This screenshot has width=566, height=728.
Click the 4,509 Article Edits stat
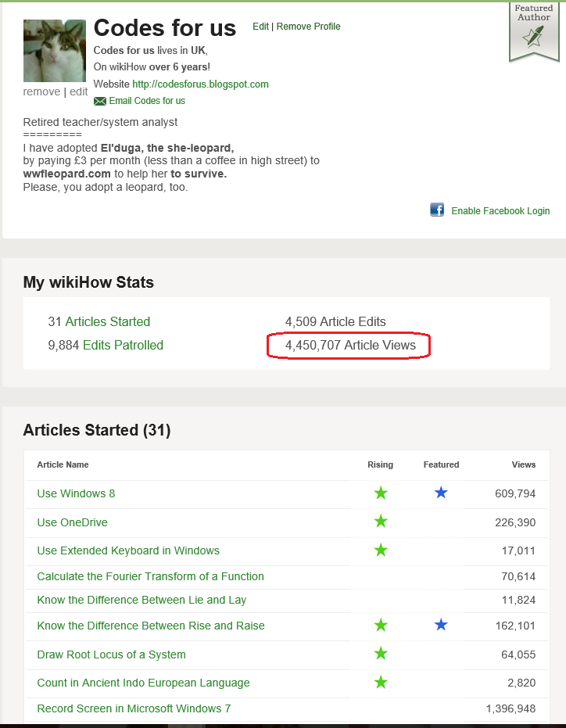(335, 321)
